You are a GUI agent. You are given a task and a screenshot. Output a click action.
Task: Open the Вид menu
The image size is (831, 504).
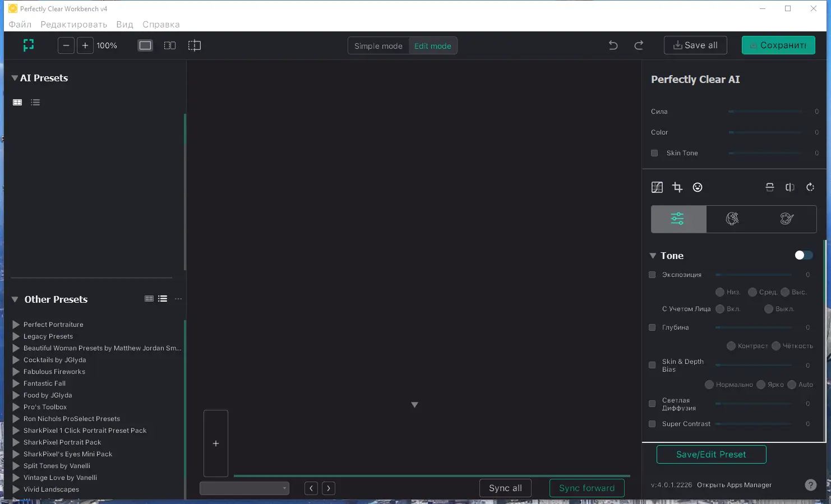[124, 24]
